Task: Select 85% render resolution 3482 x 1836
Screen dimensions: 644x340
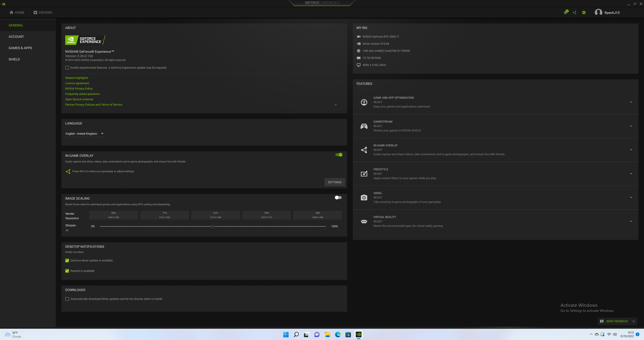Action: pyautogui.click(x=114, y=215)
